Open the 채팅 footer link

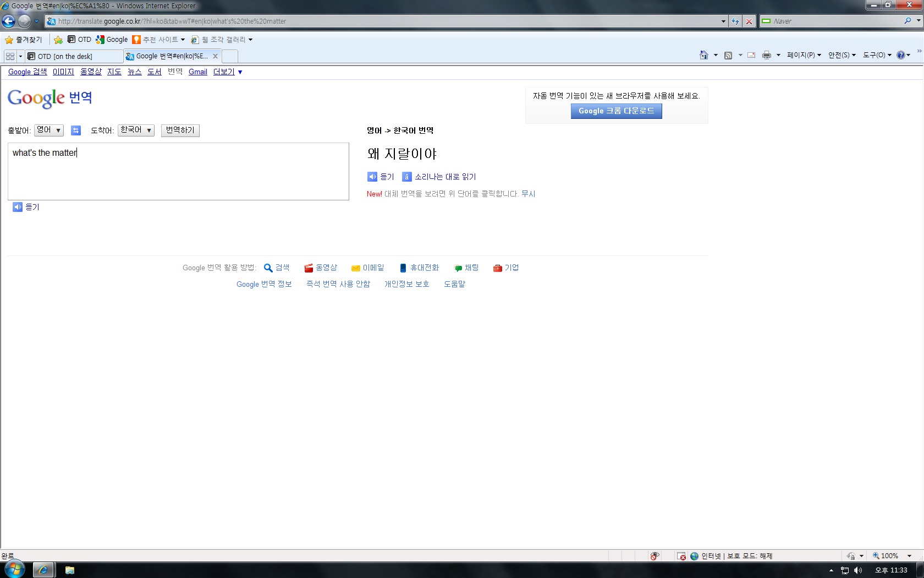tap(466, 268)
